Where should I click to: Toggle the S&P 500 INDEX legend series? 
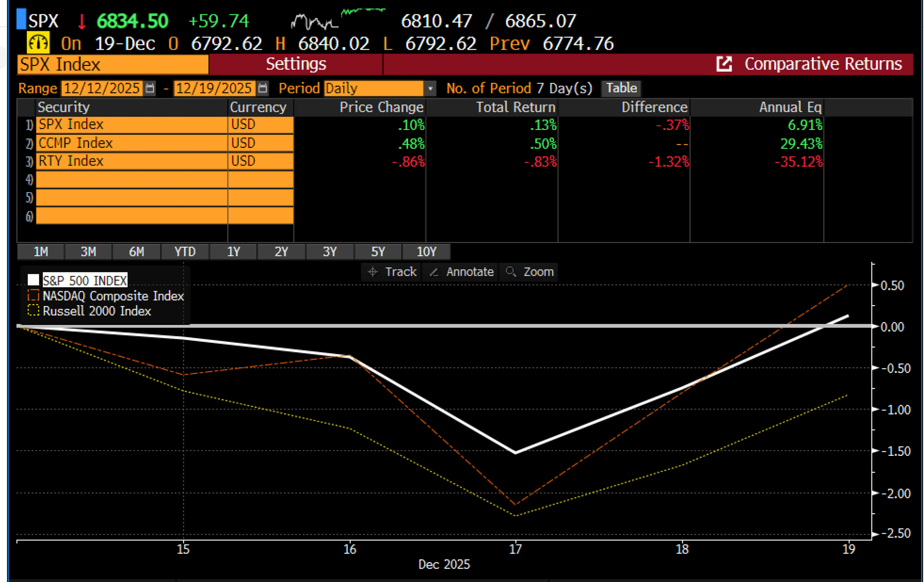coord(85,280)
